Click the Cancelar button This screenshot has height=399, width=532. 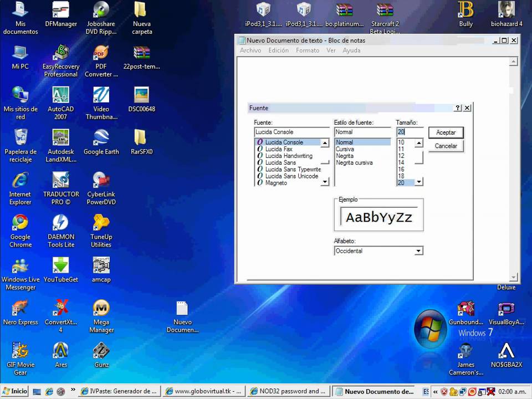point(446,146)
